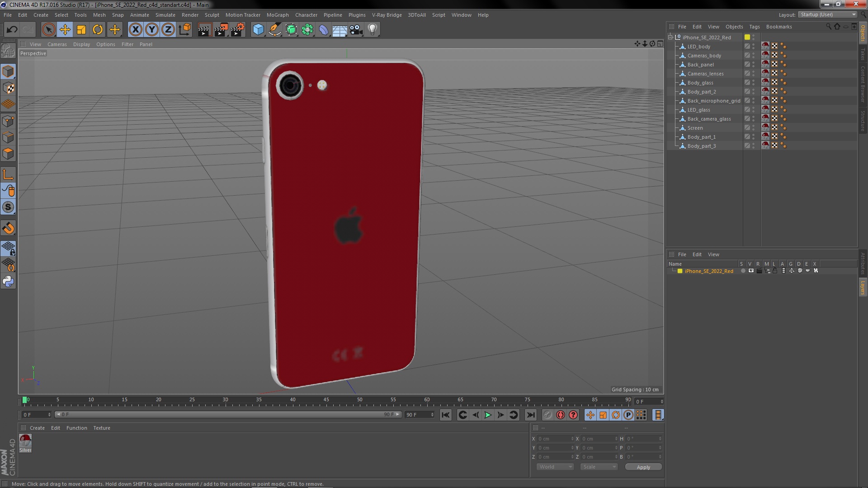Viewport: 868px width, 488px height.
Task: Open the Array modeling objects icon
Action: coord(307,30)
